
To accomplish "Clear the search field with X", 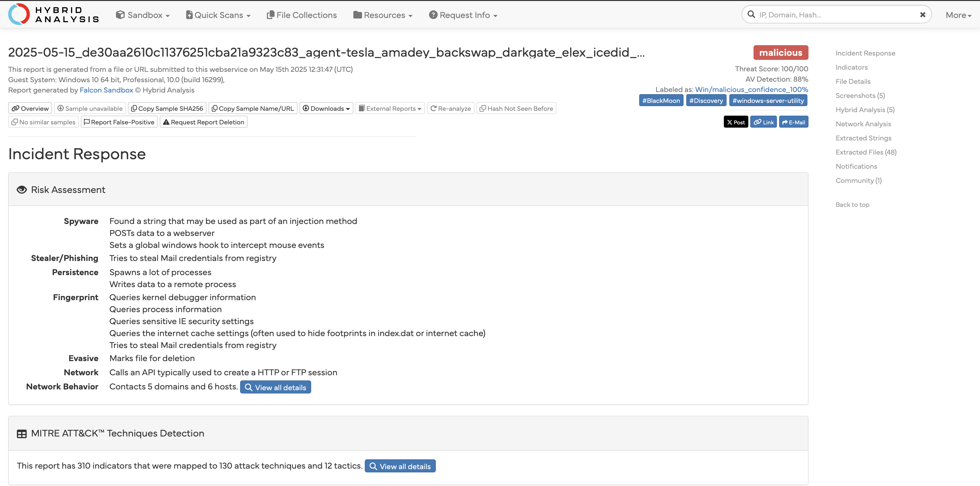I will 923,15.
